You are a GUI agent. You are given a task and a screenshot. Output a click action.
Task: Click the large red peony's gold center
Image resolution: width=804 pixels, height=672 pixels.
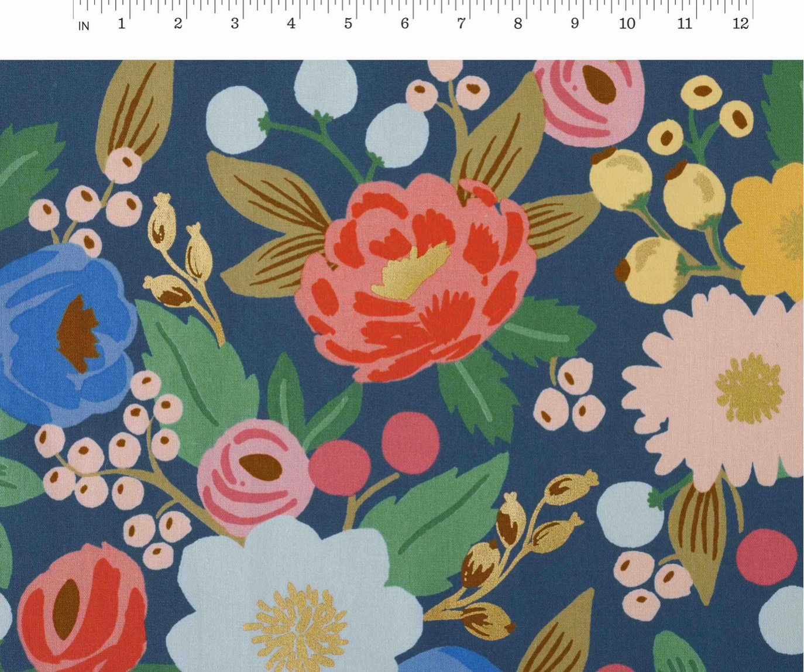tap(411, 271)
